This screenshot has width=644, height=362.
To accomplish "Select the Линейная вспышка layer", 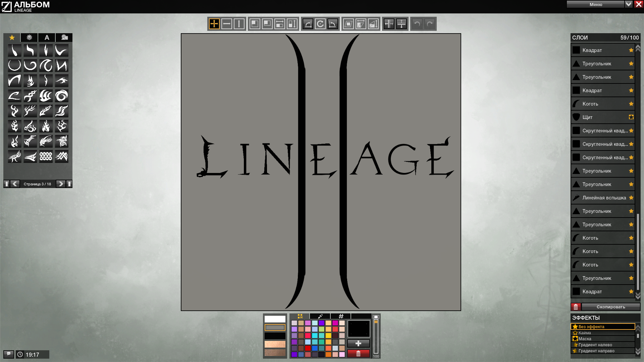I will [603, 198].
